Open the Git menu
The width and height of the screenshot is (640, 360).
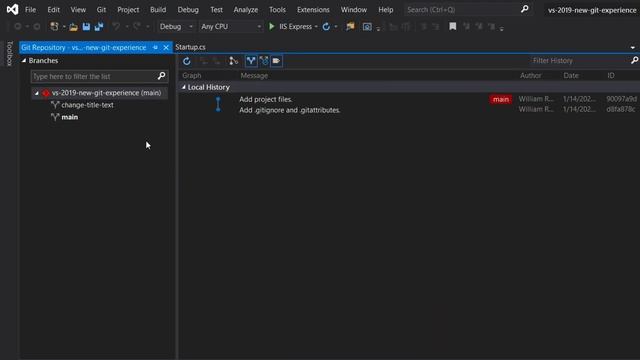click(101, 9)
